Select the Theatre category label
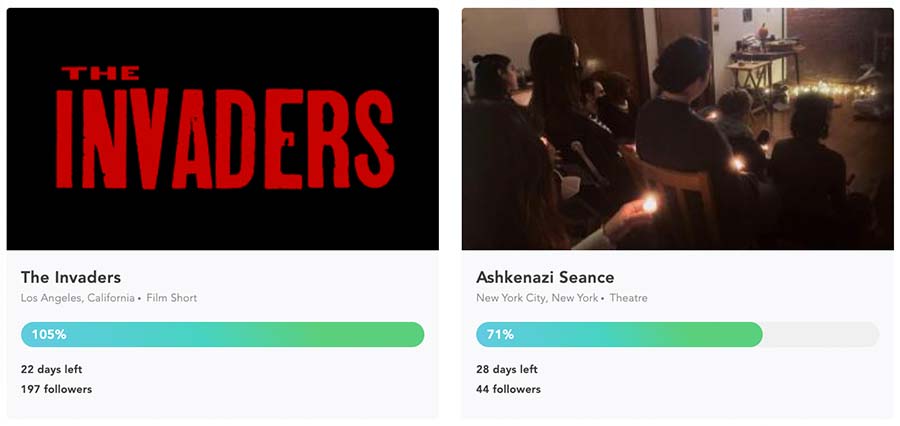Image resolution: width=900 pixels, height=426 pixels. click(x=629, y=298)
